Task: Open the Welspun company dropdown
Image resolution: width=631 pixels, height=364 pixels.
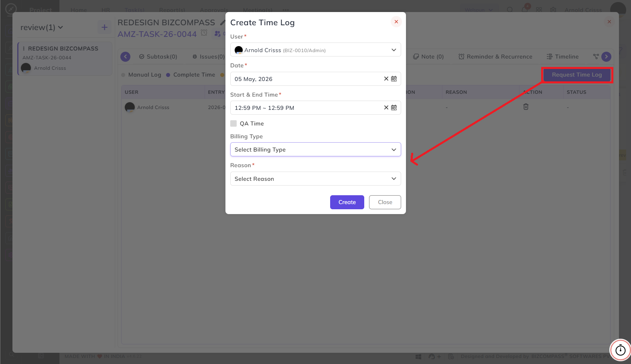Action: [x=479, y=10]
